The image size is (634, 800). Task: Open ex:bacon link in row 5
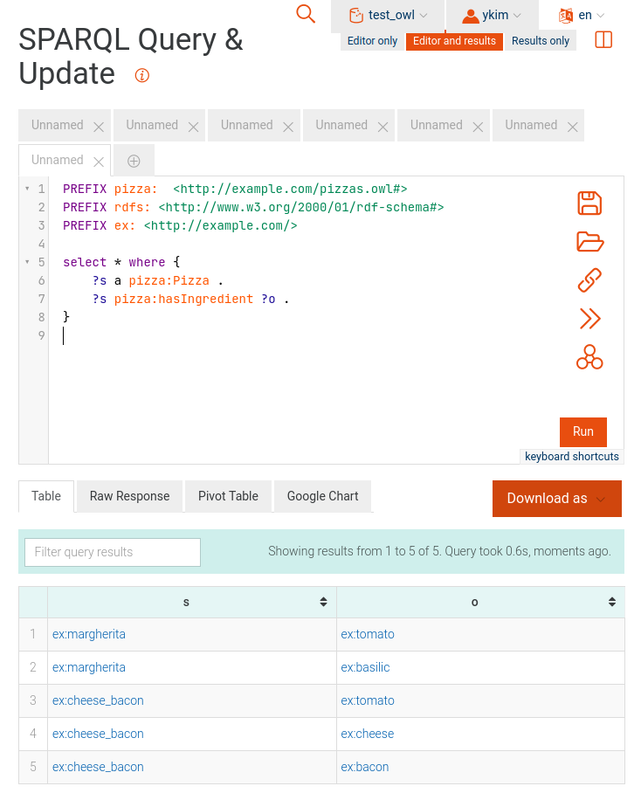pos(365,767)
